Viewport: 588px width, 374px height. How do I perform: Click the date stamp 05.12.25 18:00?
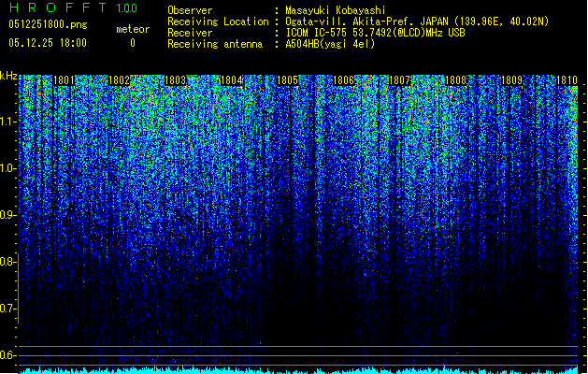click(48, 43)
